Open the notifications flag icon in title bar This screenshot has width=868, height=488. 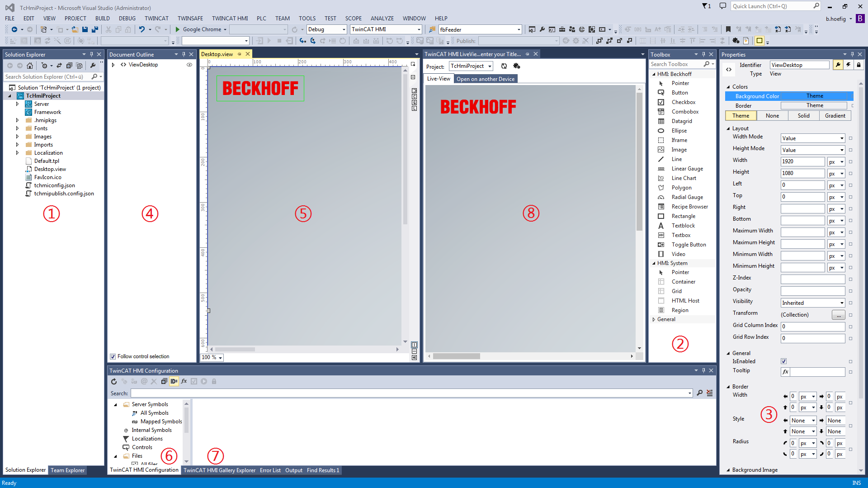coord(706,6)
